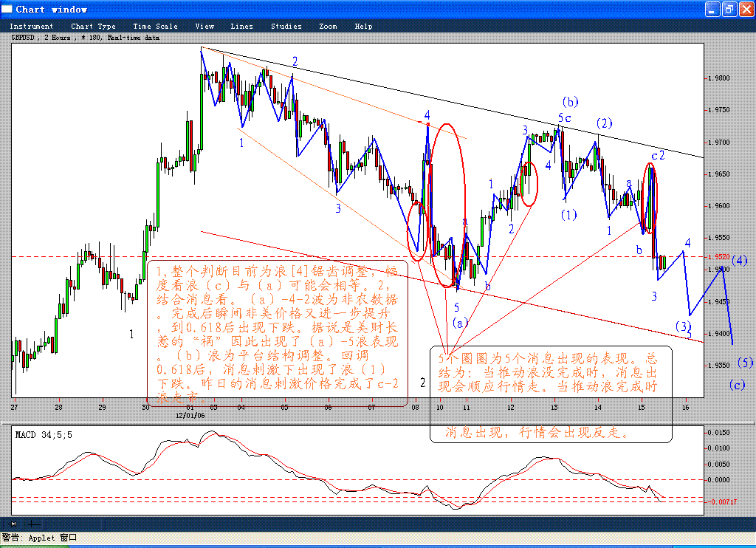The image size is (756, 548).
Task: Click the 警告: Applet 窗口 status bar text
Action: (40, 538)
